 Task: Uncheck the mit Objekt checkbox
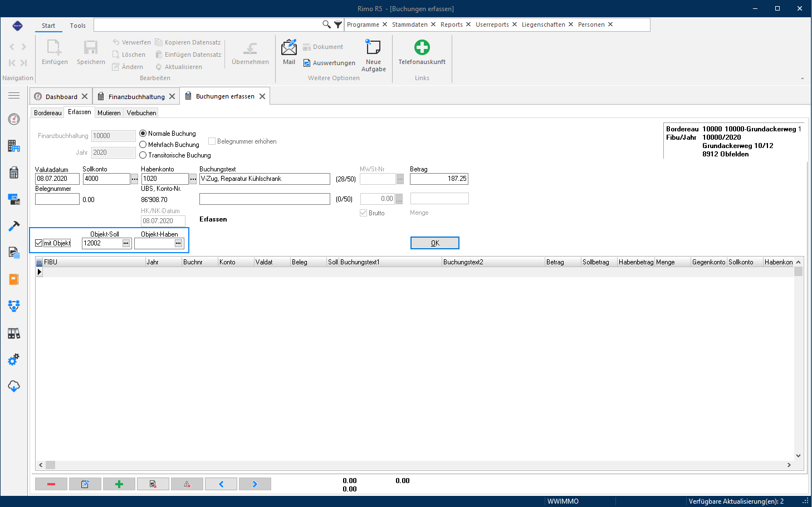click(38, 243)
